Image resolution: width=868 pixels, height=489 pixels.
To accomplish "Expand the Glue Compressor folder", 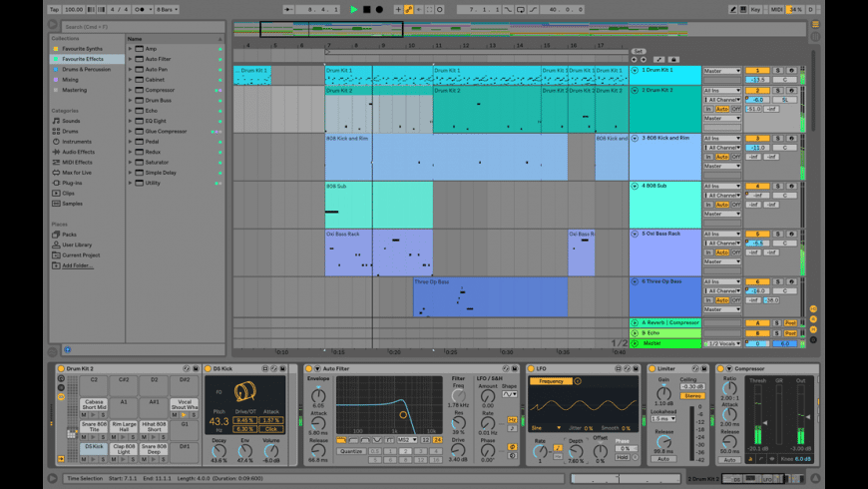I will [x=130, y=131].
